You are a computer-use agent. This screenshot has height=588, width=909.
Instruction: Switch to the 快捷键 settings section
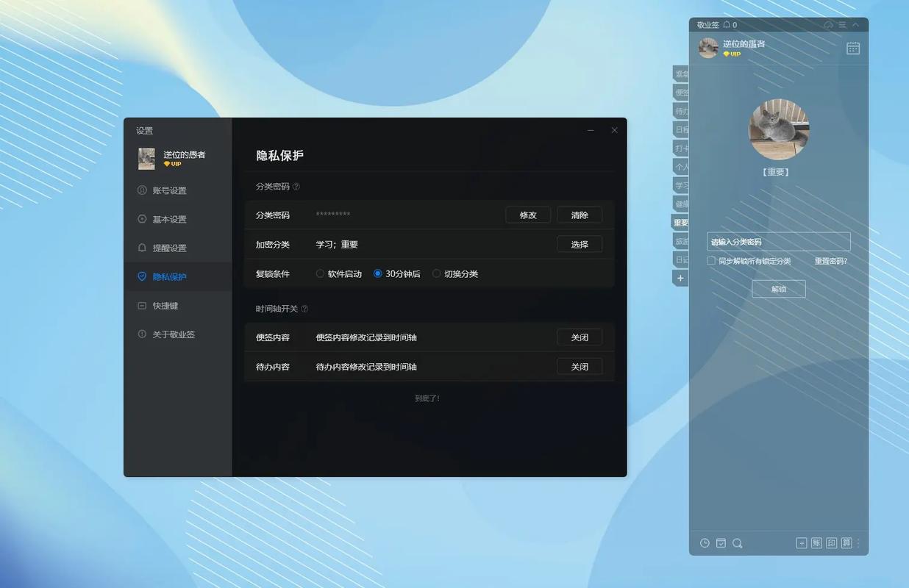click(167, 305)
